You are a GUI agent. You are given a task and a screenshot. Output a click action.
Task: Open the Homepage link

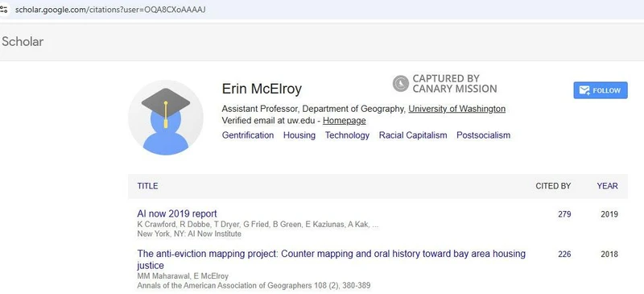pos(345,121)
